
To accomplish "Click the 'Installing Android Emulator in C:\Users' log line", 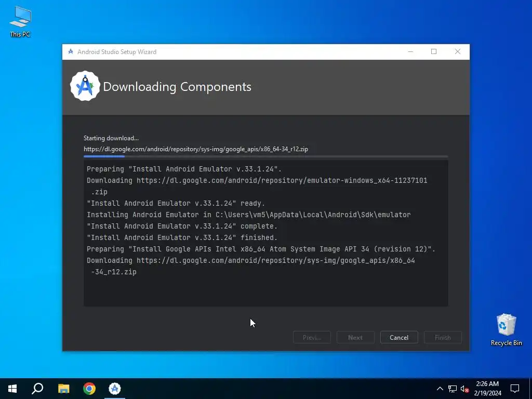I will tap(249, 215).
